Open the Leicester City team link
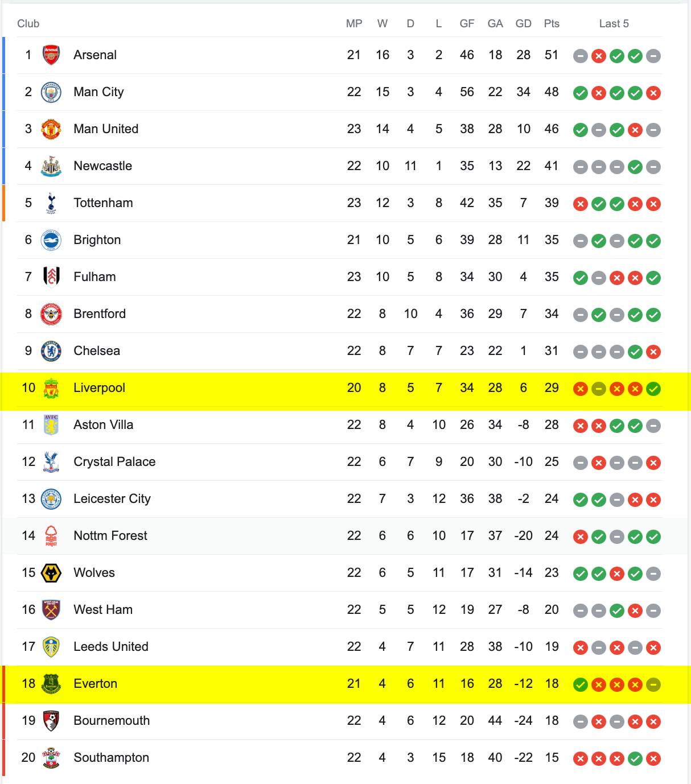Screen dimensions: 691x784 coord(112,498)
